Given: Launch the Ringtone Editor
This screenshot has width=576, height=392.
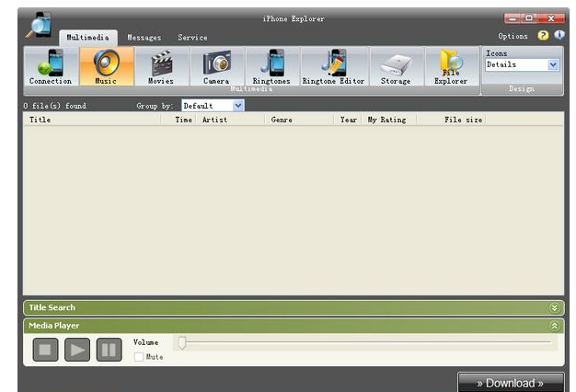Looking at the screenshot, I should [334, 66].
